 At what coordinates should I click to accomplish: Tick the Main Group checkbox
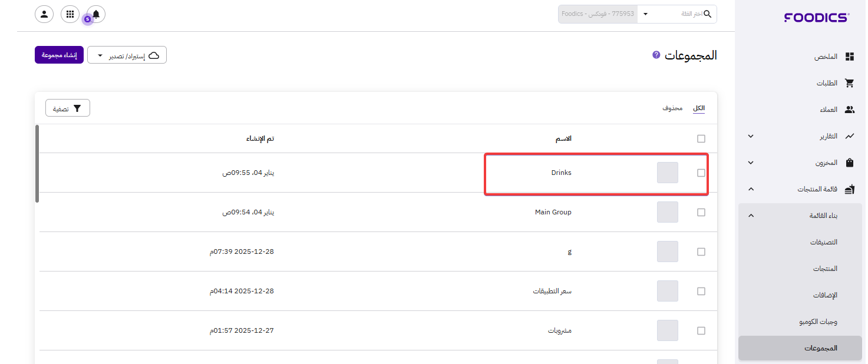tap(701, 213)
